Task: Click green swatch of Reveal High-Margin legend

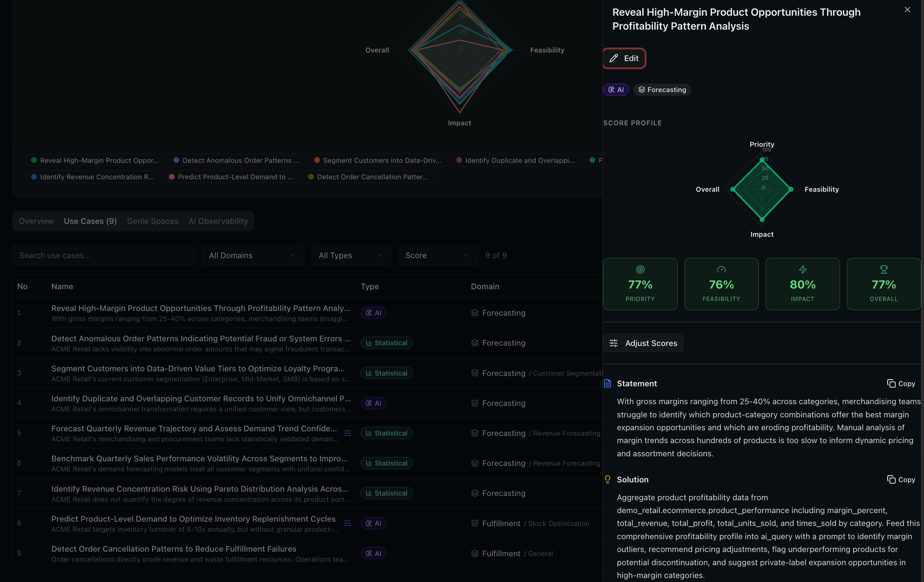Action: (x=34, y=160)
